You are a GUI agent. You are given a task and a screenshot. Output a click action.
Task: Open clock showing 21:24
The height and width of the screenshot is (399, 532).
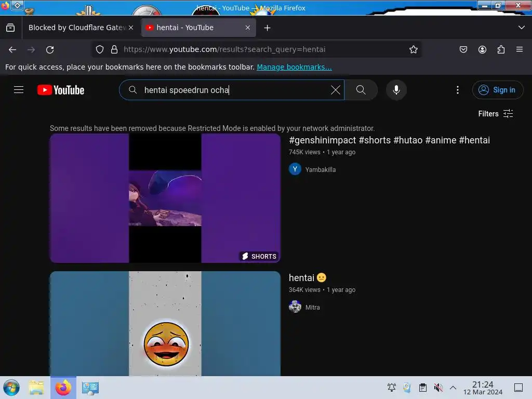coord(483,388)
